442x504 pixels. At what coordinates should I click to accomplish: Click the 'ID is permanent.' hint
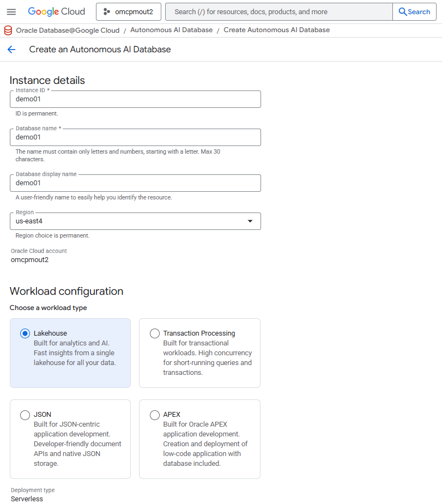click(37, 113)
